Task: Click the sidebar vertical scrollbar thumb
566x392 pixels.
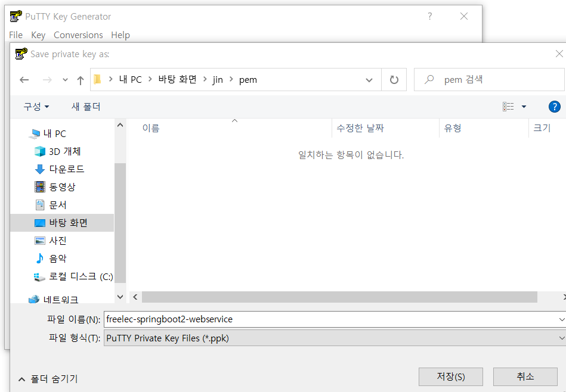Action: 120,223
